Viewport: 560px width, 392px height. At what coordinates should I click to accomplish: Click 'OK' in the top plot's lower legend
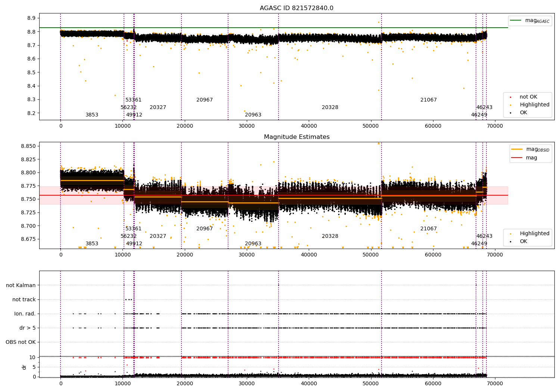523,113
